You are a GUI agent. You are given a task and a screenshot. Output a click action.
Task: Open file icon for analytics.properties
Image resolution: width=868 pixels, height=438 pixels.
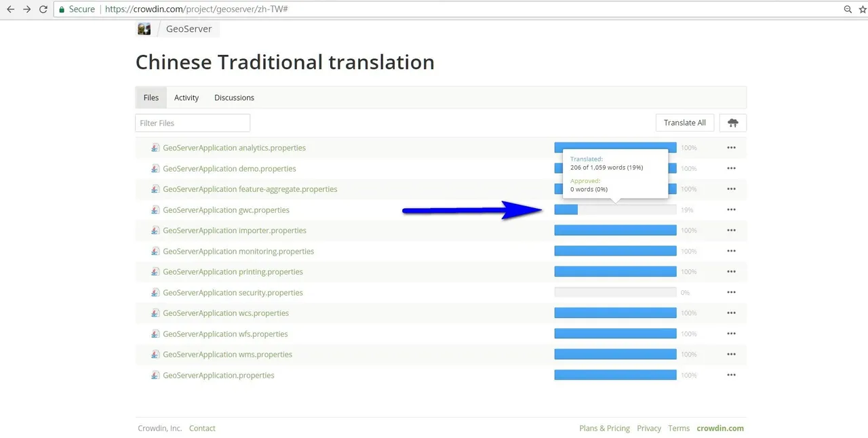(155, 148)
